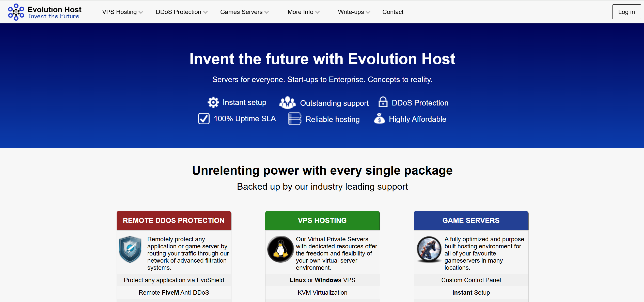Click 'Linux or Windows VPS' row

[x=322, y=280]
